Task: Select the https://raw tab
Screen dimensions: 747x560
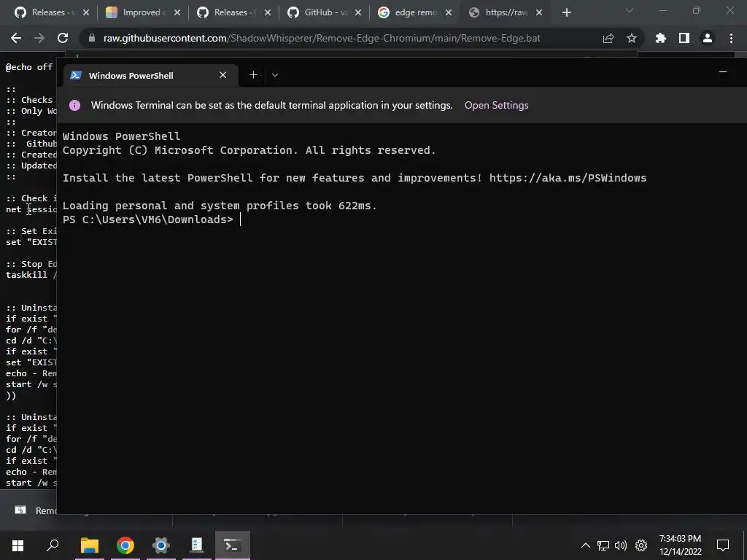Action: coord(505,12)
